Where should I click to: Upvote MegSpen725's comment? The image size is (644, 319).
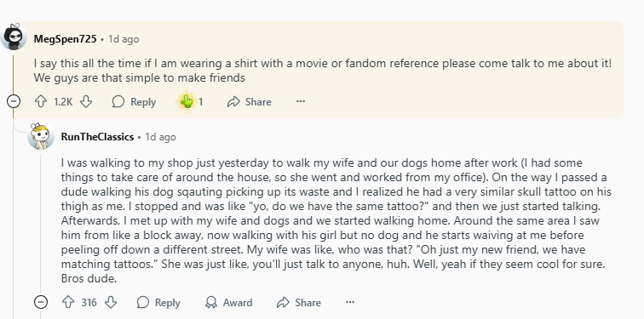pyautogui.click(x=41, y=102)
